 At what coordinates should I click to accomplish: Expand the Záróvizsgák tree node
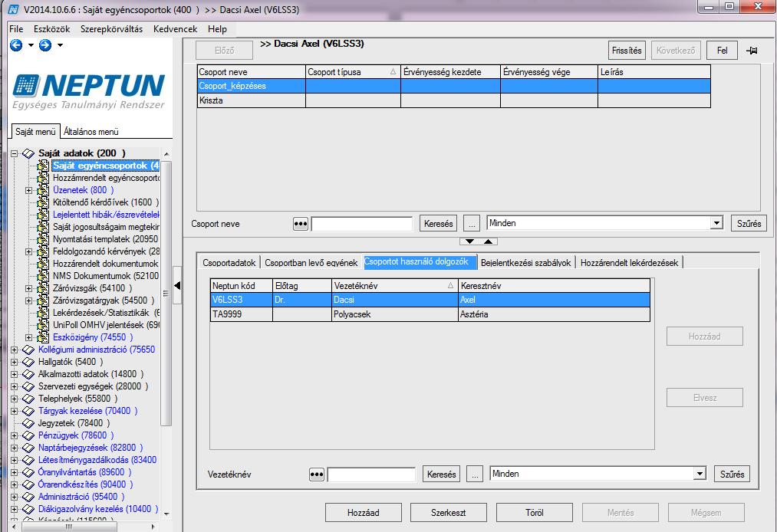[28, 288]
